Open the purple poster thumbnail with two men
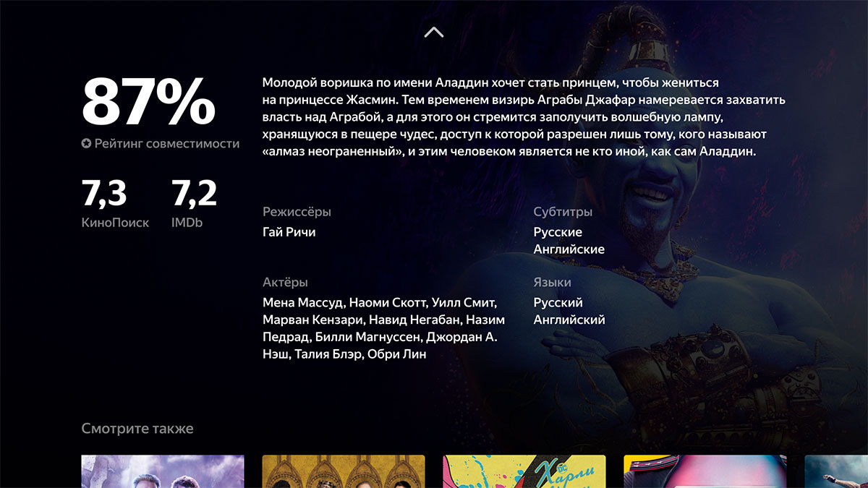Screen dimensions: 868x488 tap(163, 471)
